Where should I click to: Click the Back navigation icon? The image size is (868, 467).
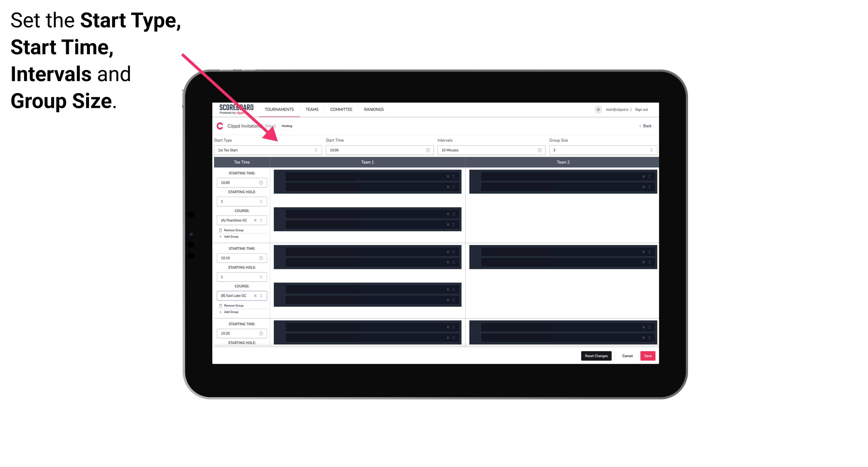point(640,125)
